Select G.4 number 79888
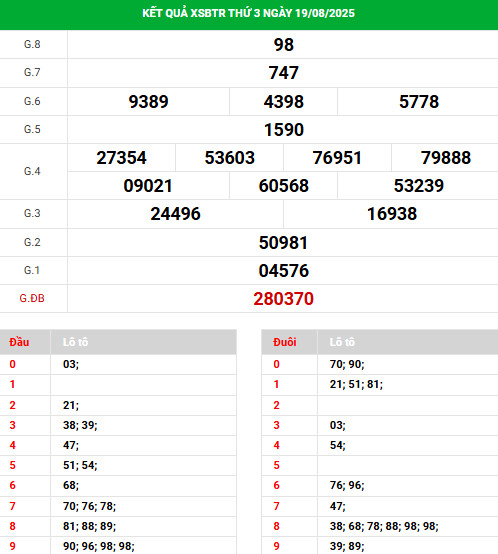Viewport: 498px width, 554px height. (x=446, y=158)
